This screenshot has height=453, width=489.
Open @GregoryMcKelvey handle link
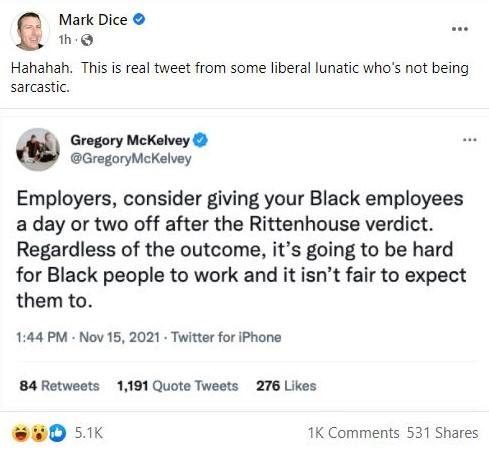point(131,158)
